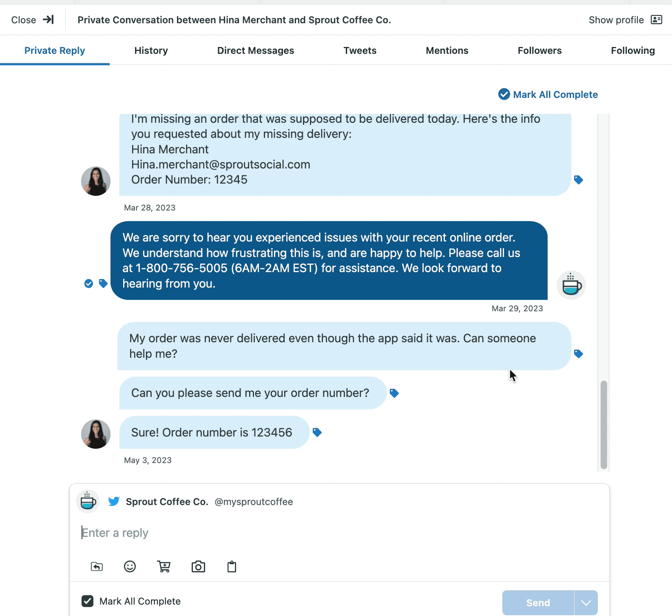The image size is (672, 616).
Task: Click the Send button
Action: pos(538,603)
